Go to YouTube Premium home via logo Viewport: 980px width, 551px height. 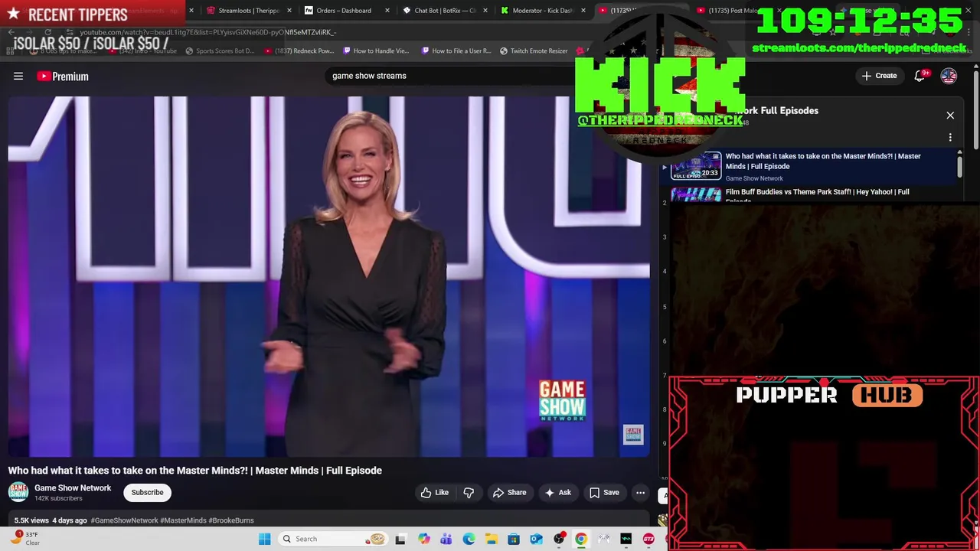(x=63, y=76)
